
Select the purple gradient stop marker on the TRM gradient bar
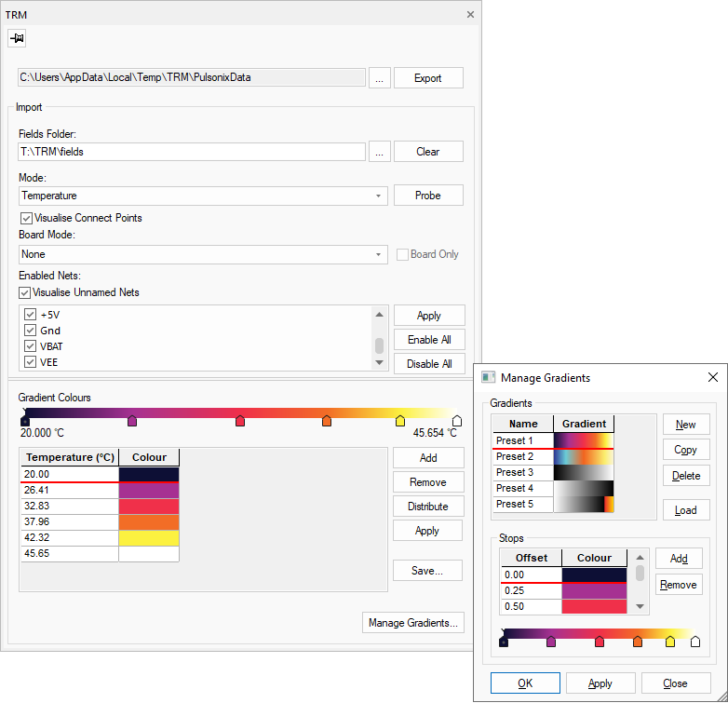click(x=132, y=421)
